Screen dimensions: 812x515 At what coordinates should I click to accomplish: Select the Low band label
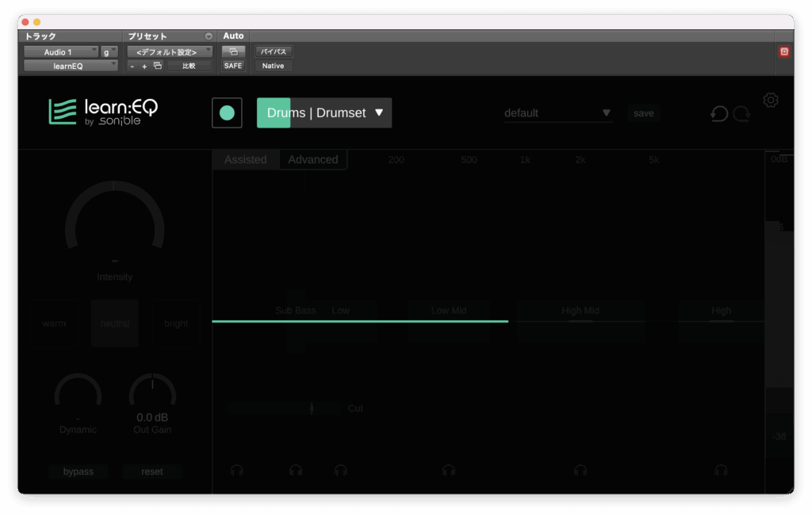pyautogui.click(x=341, y=311)
